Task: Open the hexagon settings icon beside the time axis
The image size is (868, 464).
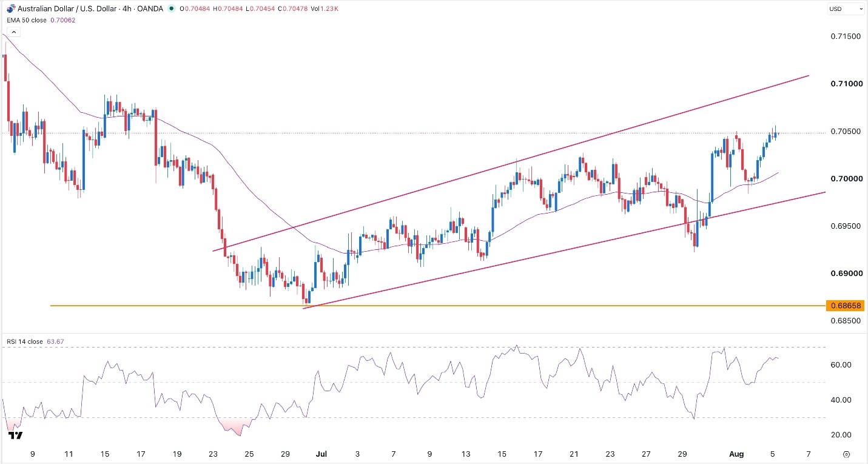Action: coord(846,454)
